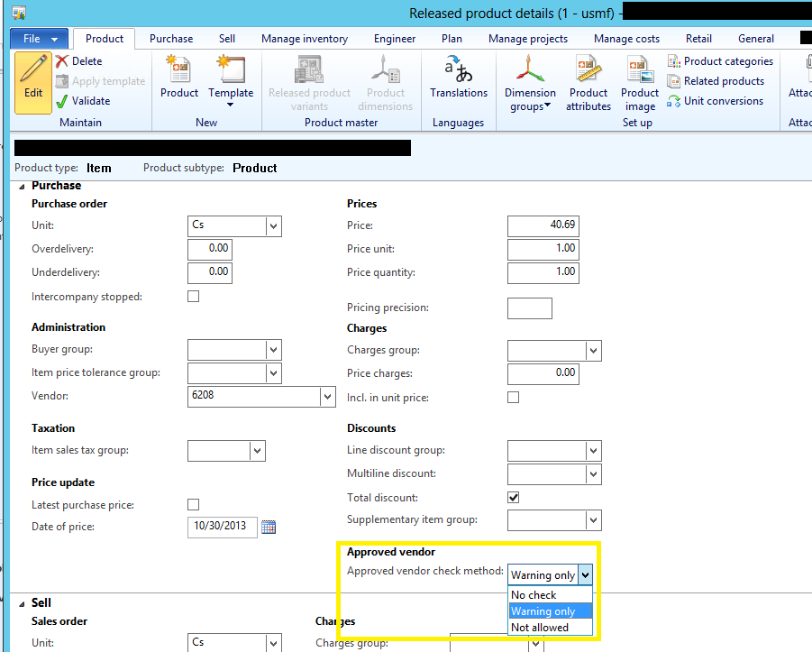Enable Latest purchase price
Viewport: 812px width, 652px height.
point(192,504)
